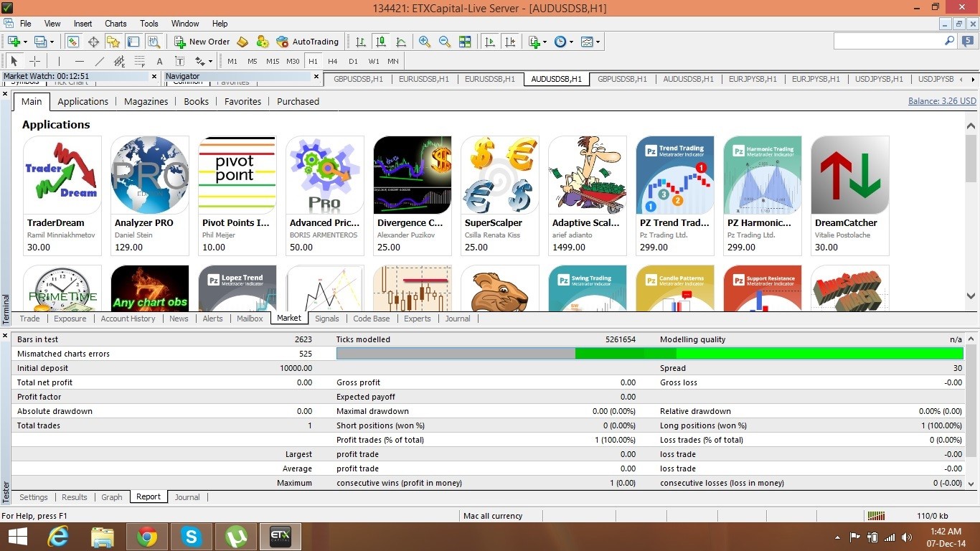980x551 pixels.
Task: Open the Purchased tab in Market
Action: point(298,101)
